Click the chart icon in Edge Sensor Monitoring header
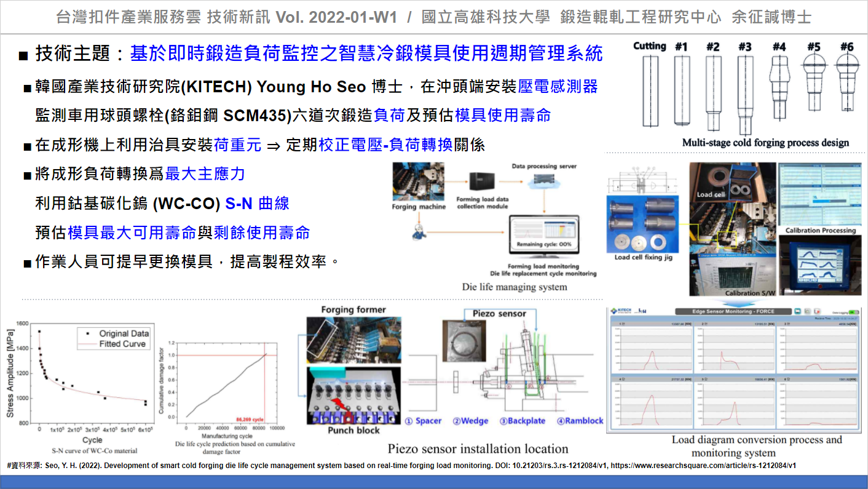 [807, 312]
